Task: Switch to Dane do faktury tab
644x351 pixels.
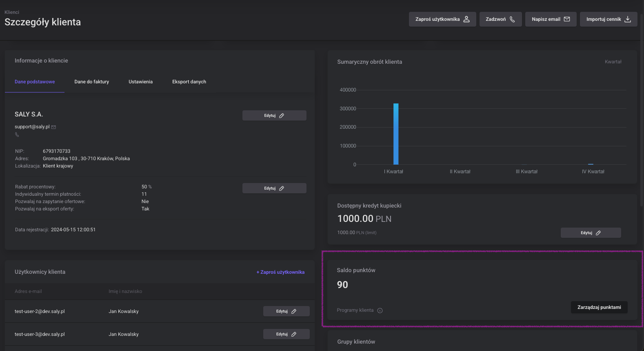Action: coord(92,82)
